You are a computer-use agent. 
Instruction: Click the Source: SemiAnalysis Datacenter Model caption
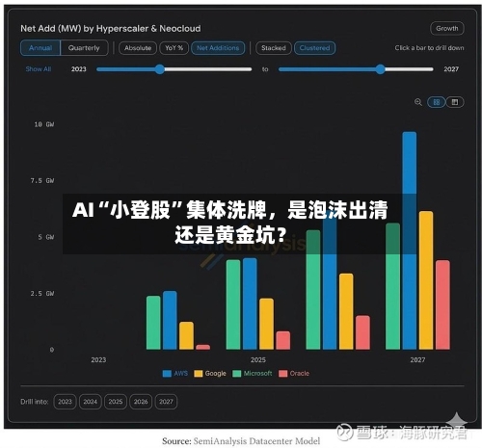(x=241, y=441)
